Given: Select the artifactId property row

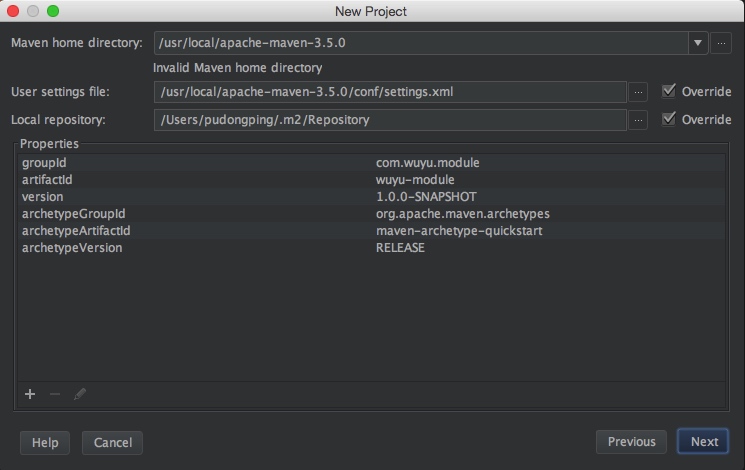Looking at the screenshot, I should click(x=372, y=180).
